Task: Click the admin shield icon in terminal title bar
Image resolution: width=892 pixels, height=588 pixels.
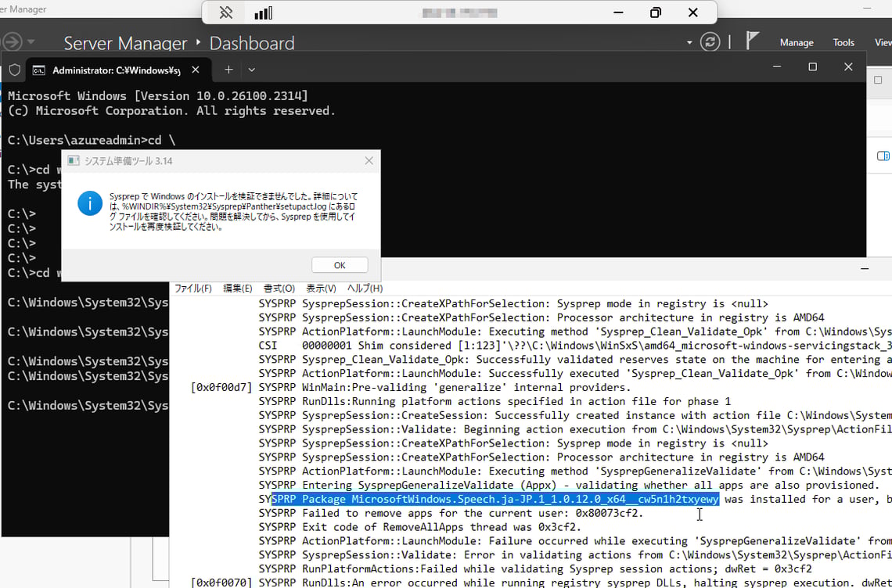Action: tap(14, 70)
